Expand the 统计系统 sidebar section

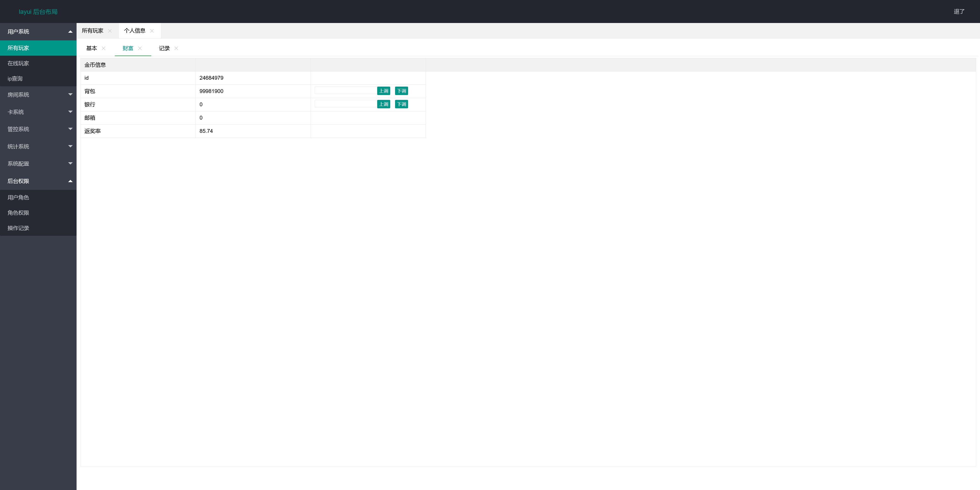tap(38, 147)
